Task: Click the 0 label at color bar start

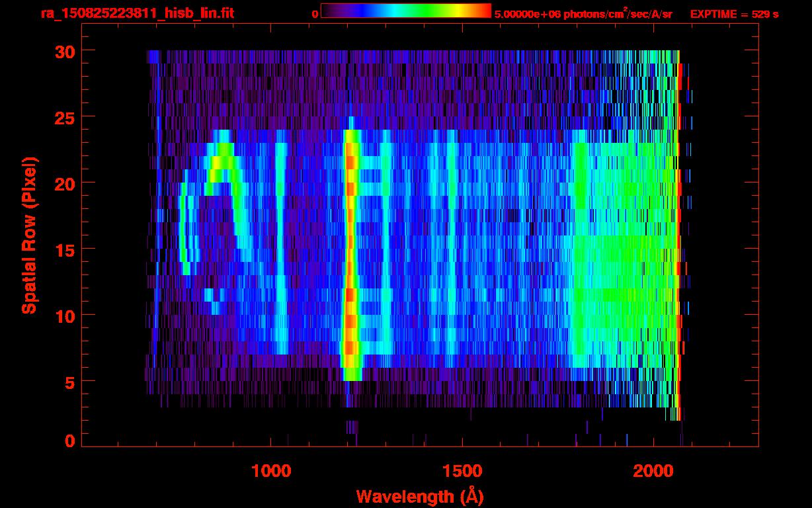Action: coord(315,14)
